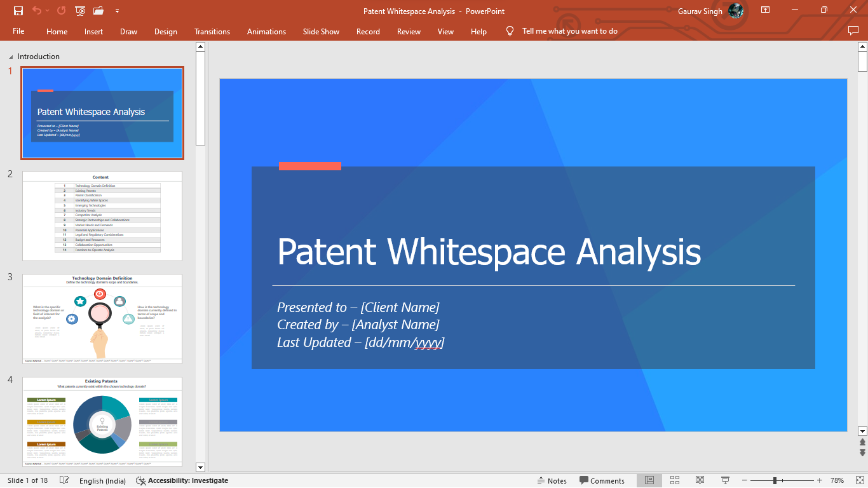Open Ribbon Display Options icon

766,10
